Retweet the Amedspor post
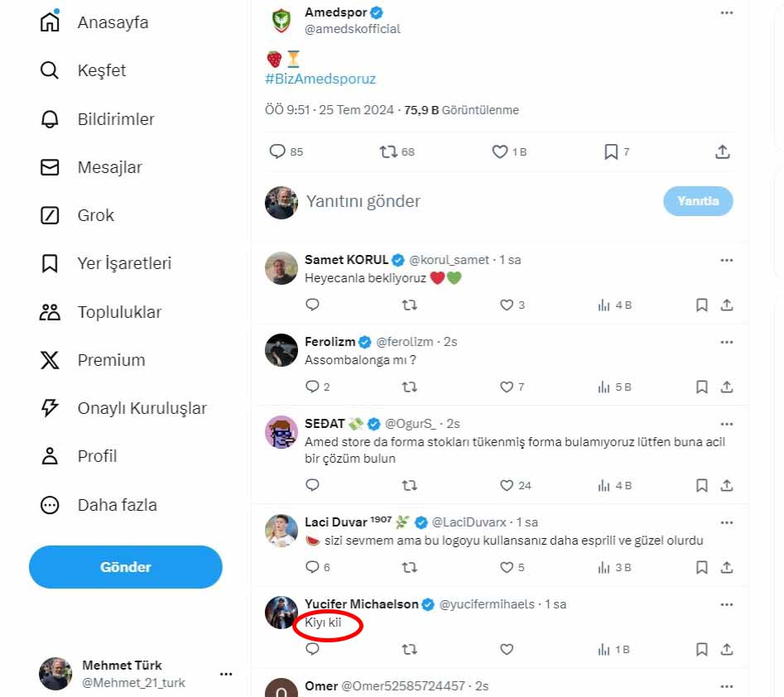This screenshot has height=697, width=784. coord(388,152)
